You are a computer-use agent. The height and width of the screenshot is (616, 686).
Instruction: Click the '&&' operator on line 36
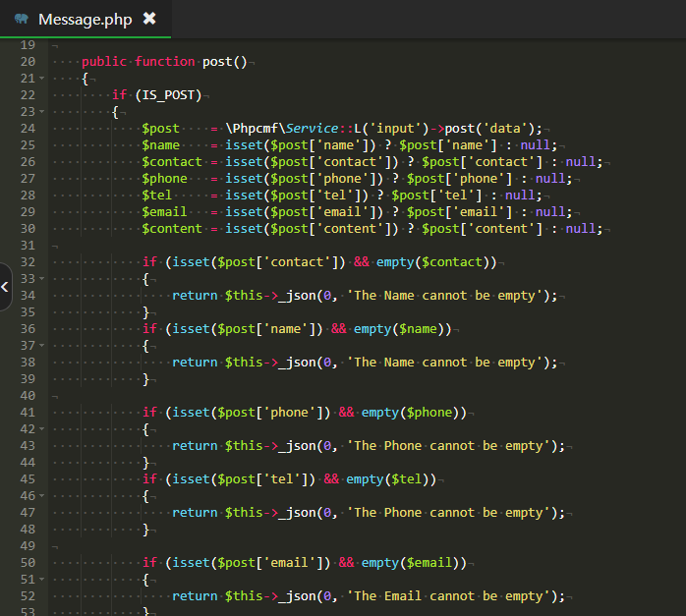click(339, 329)
